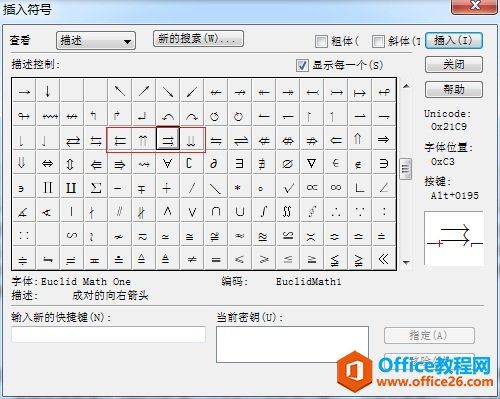
Task: Click the symbol grid scroll-up arrow
Action: click(x=406, y=86)
